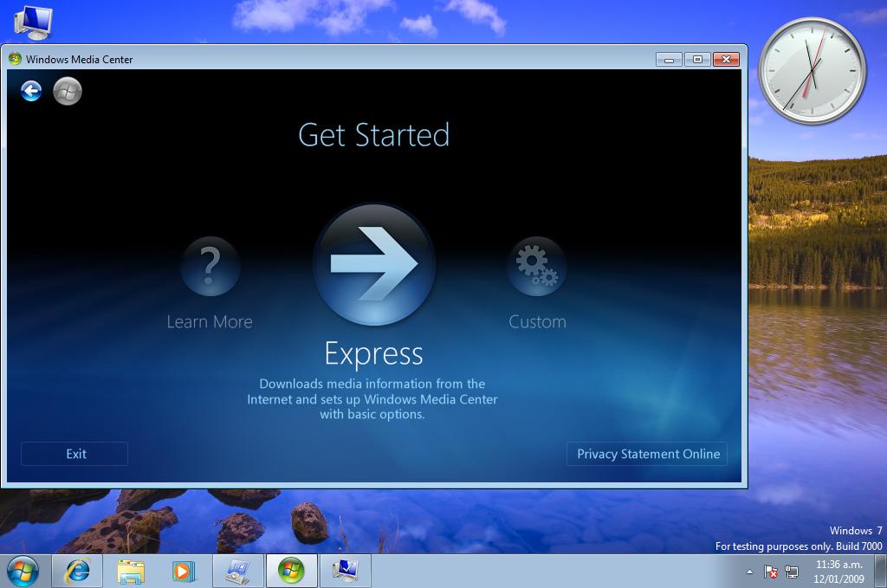Show hidden system tray icons
This screenshot has height=588, width=887.
click(x=749, y=572)
